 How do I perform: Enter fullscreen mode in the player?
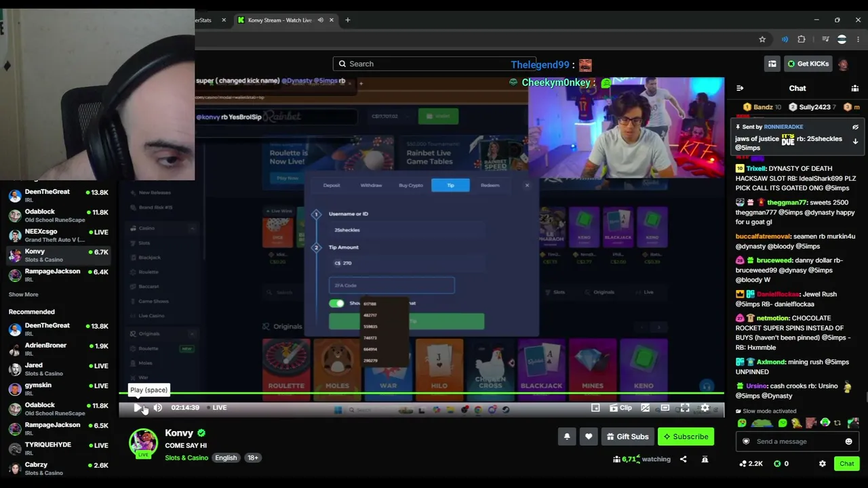coord(685,407)
